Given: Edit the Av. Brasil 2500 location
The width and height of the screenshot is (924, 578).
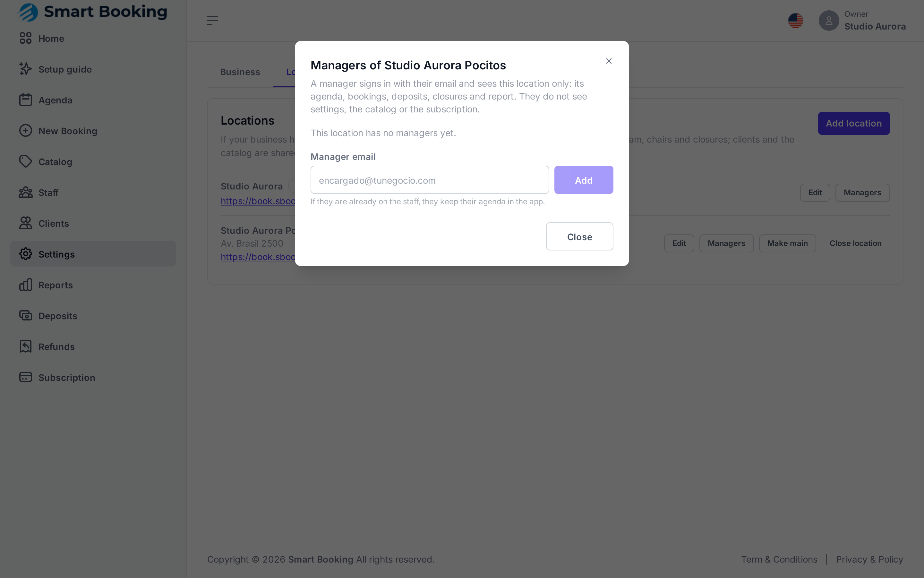Looking at the screenshot, I should coord(679,243).
